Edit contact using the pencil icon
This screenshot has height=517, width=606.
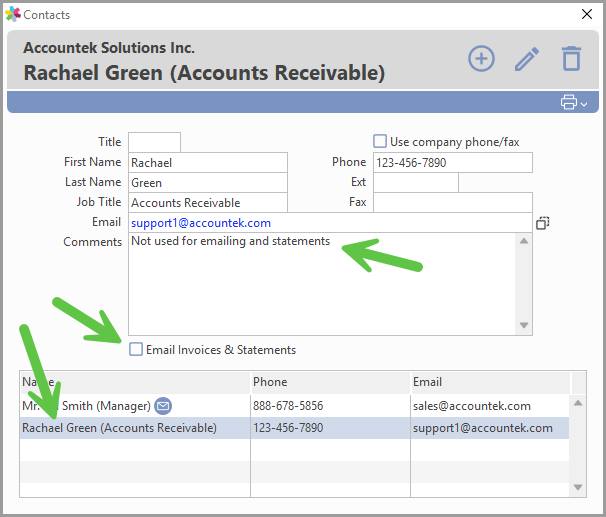click(x=526, y=59)
